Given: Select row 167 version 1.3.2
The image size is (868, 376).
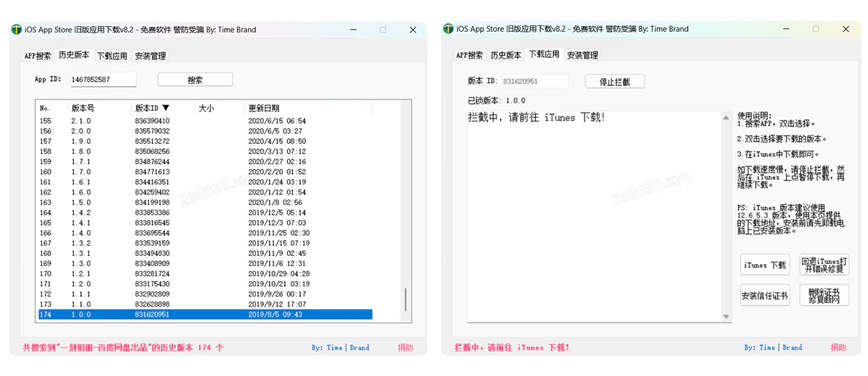Looking at the screenshot, I should (x=205, y=244).
